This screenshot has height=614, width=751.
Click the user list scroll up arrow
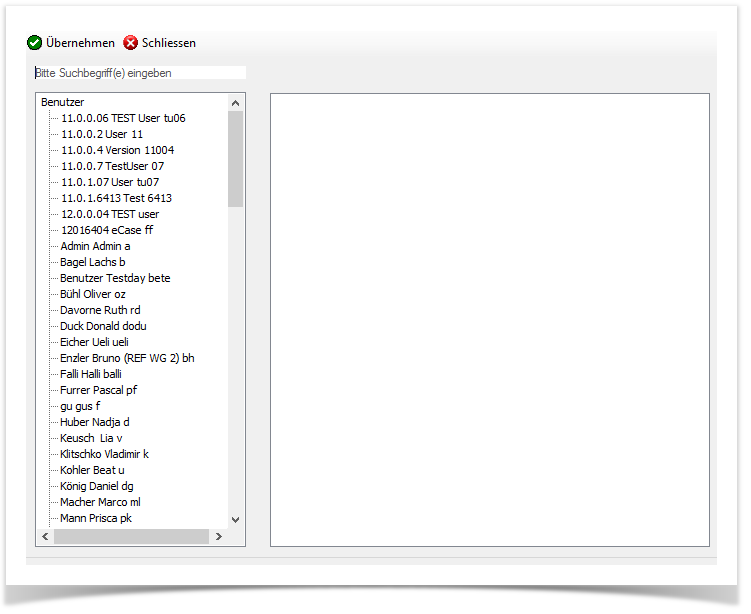point(236,103)
